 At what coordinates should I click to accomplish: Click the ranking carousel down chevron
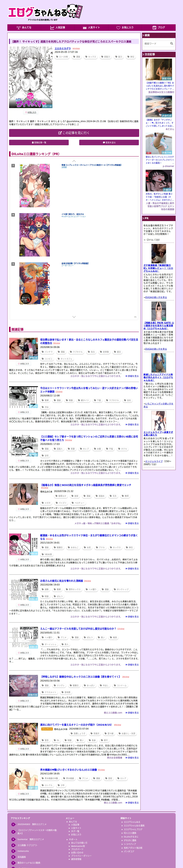74,317
